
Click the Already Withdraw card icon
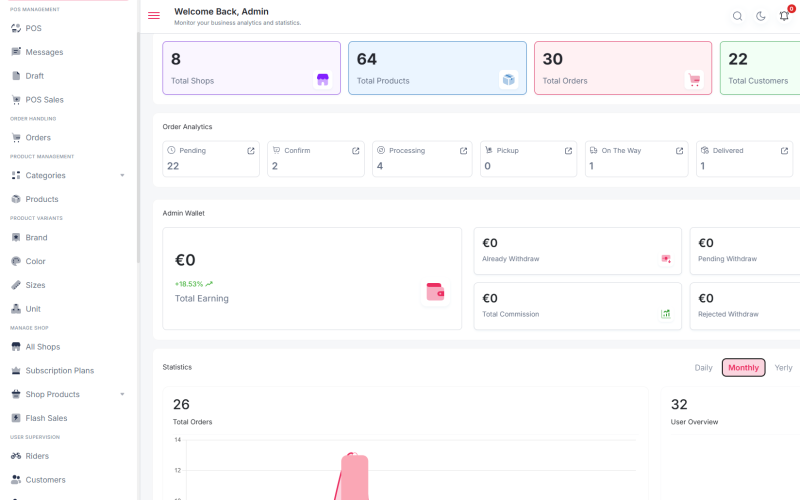click(x=666, y=259)
